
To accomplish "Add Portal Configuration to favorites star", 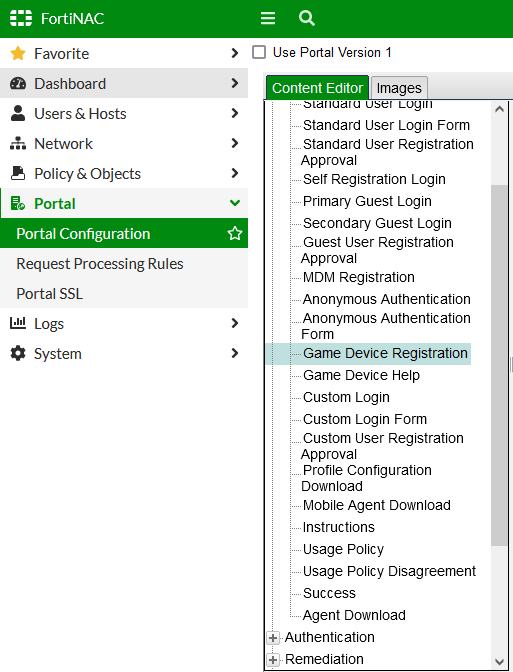I will [x=235, y=234].
